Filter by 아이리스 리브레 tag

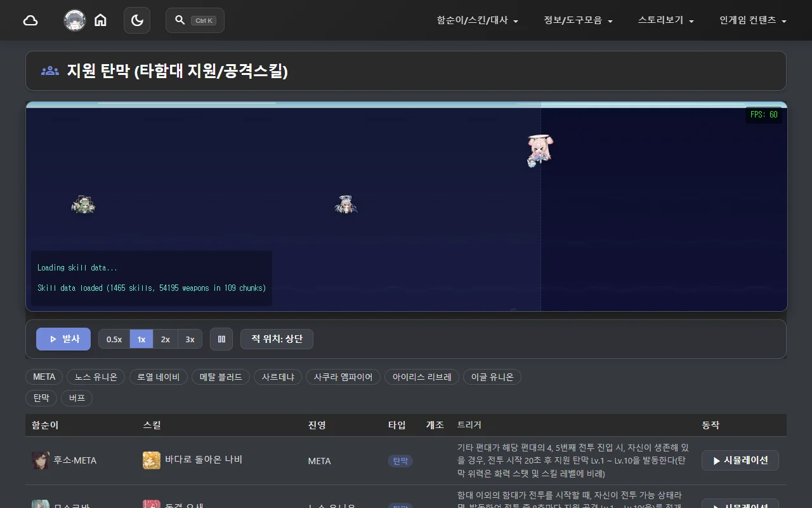(422, 377)
